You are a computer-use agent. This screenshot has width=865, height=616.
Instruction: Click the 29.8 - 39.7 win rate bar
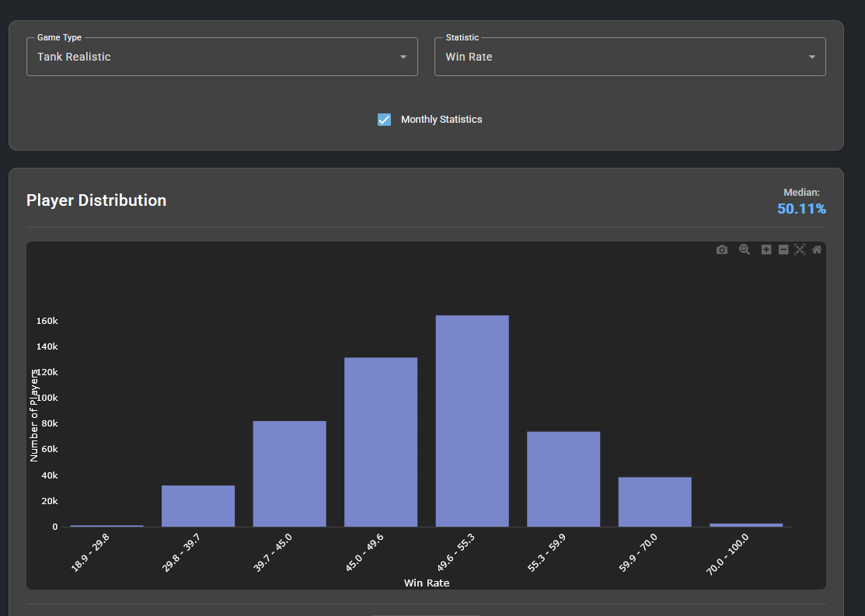(x=198, y=506)
